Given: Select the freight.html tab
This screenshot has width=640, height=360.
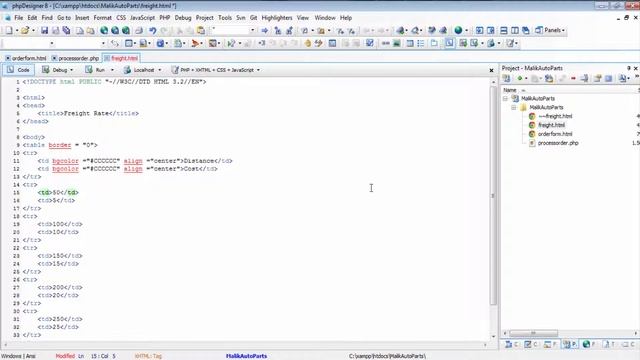Looking at the screenshot, I should 122,58.
